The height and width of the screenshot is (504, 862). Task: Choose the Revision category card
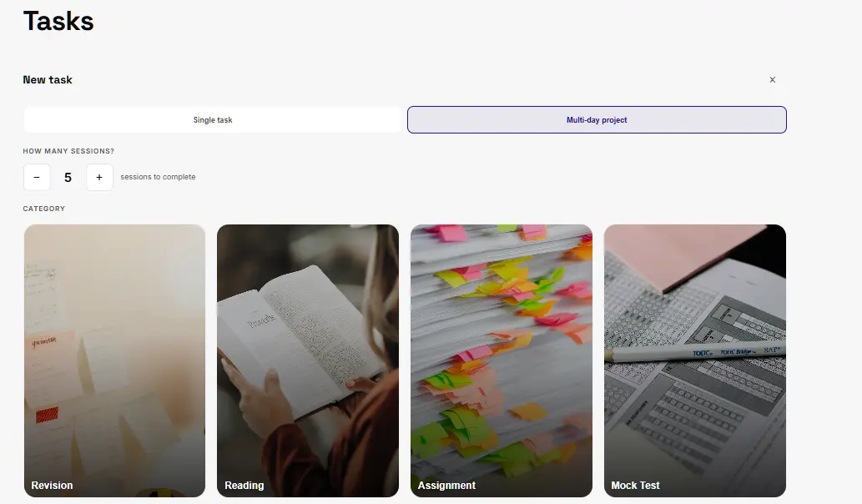tap(114, 360)
